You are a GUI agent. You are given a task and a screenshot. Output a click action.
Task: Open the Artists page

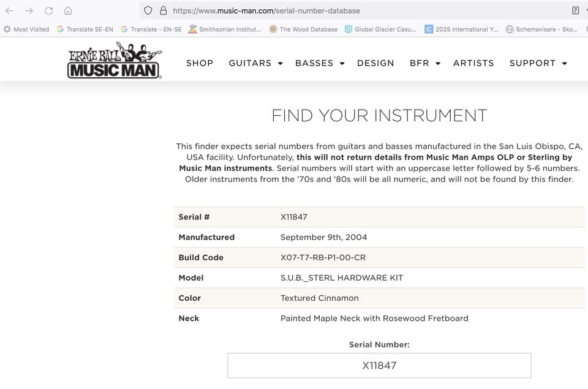473,63
